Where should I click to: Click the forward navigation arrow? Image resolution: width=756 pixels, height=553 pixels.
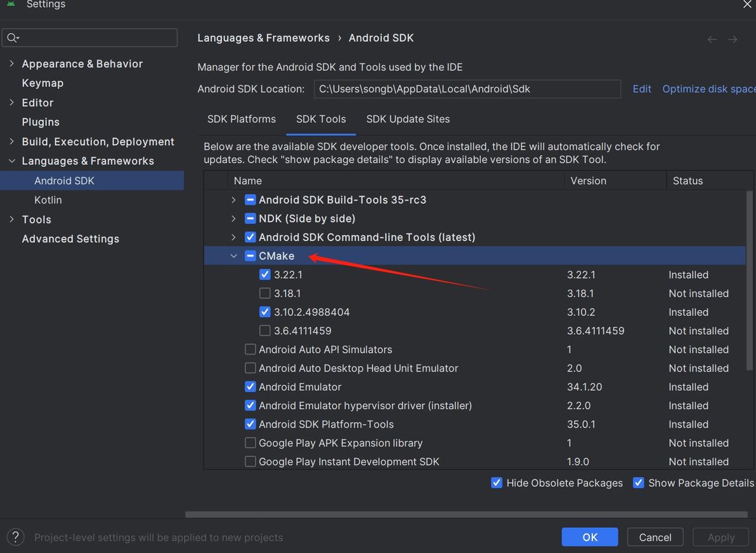733,39
